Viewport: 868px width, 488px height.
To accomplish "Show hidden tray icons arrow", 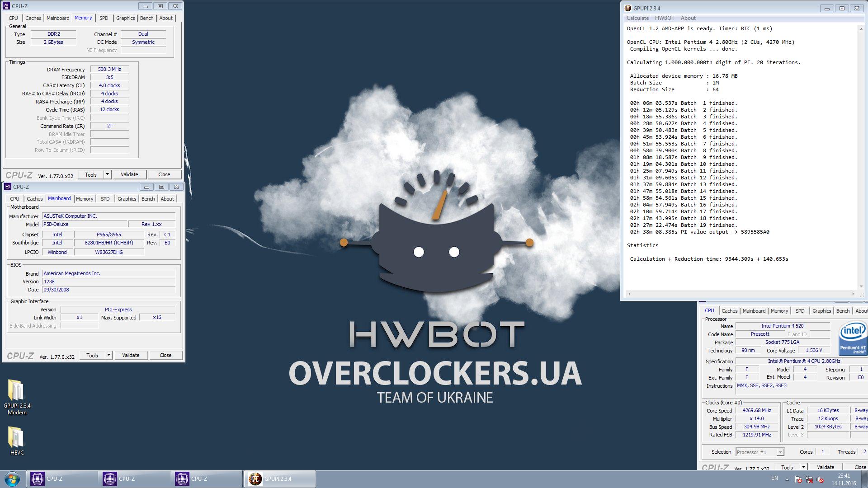I will (787, 479).
